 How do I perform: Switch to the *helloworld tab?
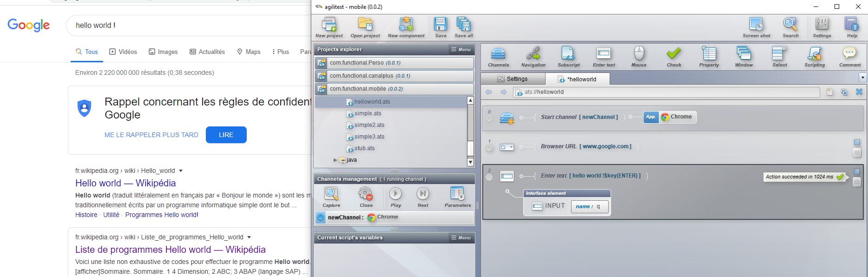(577, 79)
